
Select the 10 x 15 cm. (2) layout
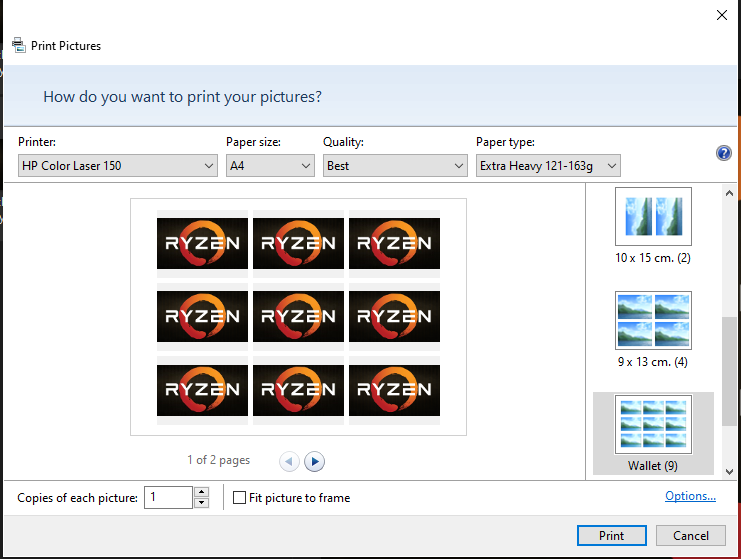pyautogui.click(x=653, y=217)
